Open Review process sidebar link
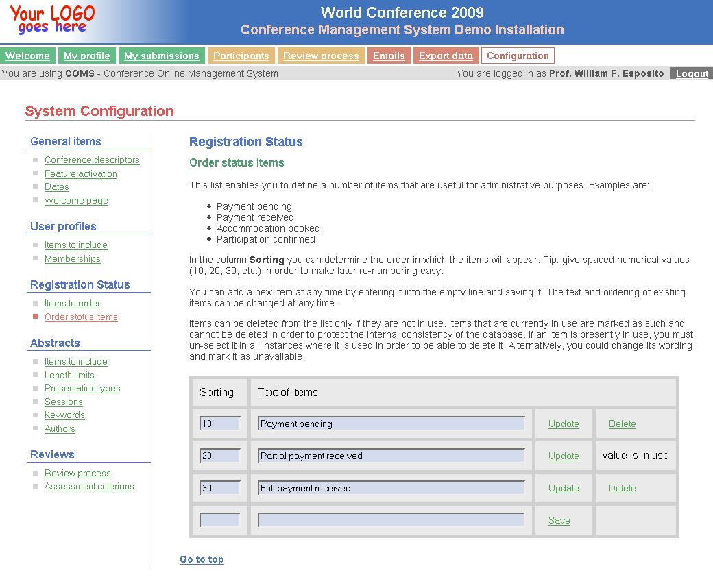Image resolution: width=713 pixels, height=588 pixels. (x=77, y=473)
